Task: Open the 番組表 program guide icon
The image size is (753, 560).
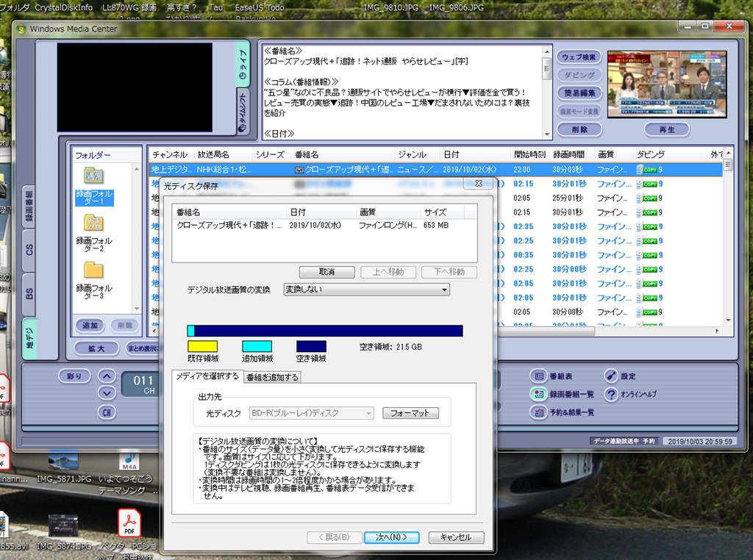Action: click(x=538, y=376)
